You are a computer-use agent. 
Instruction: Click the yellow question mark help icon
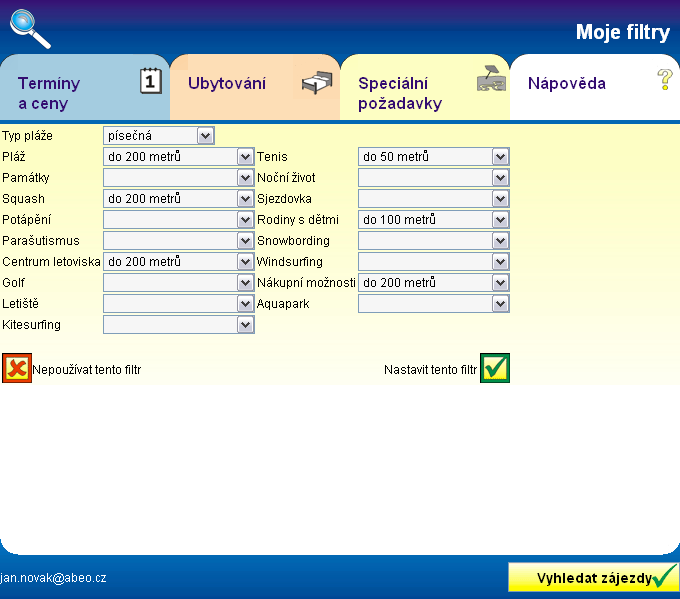click(664, 80)
